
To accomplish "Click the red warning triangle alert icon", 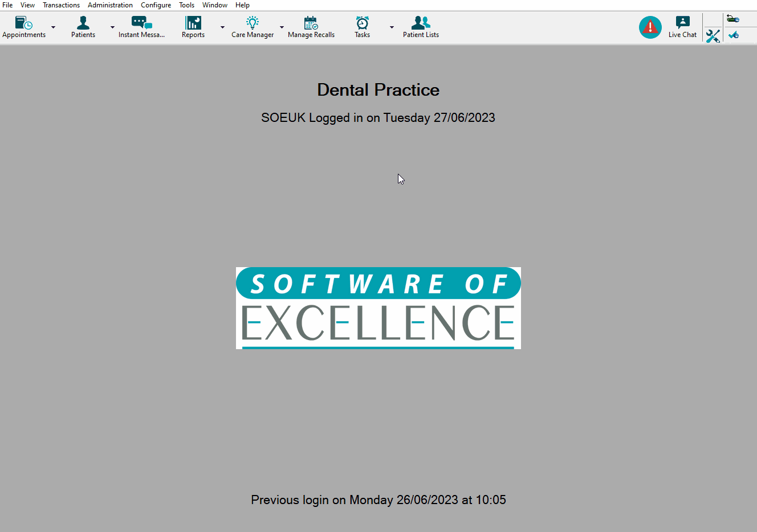I will (x=650, y=27).
